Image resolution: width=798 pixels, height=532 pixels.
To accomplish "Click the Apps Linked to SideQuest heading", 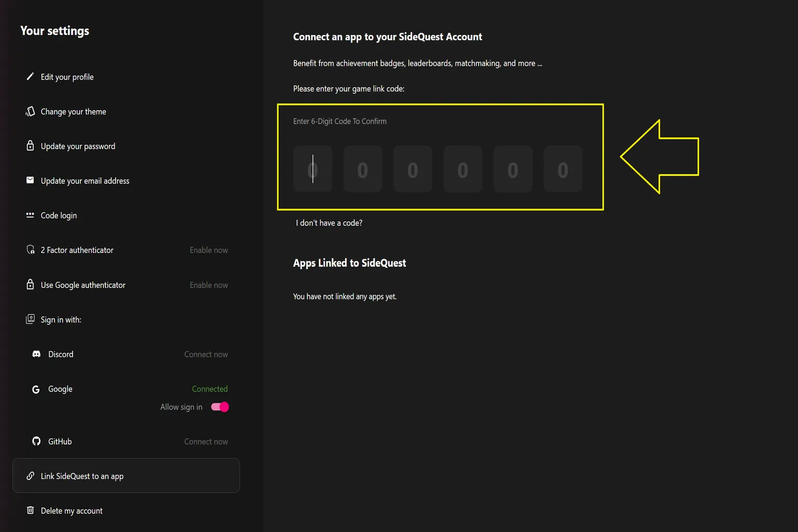I will (350, 263).
